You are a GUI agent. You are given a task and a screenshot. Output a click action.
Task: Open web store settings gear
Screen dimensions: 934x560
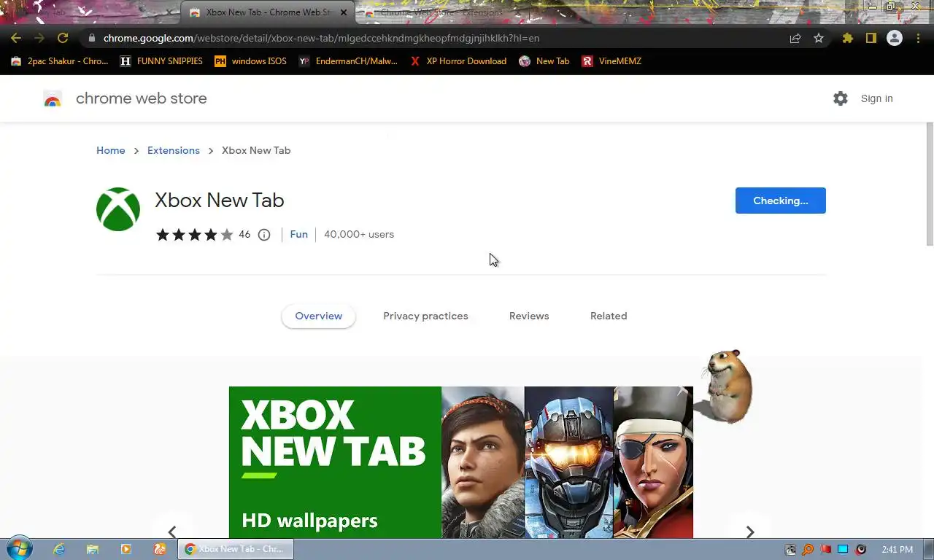(x=841, y=98)
